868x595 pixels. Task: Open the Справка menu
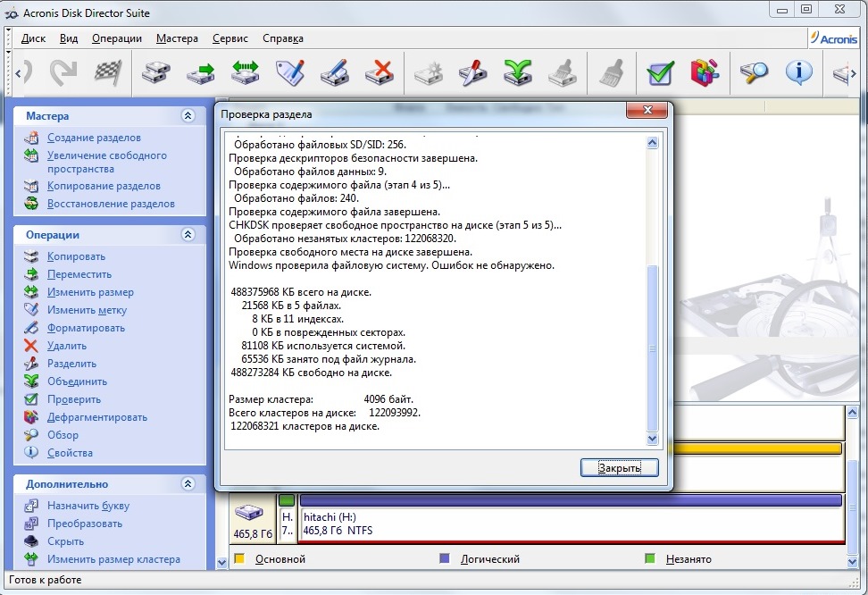click(x=283, y=38)
